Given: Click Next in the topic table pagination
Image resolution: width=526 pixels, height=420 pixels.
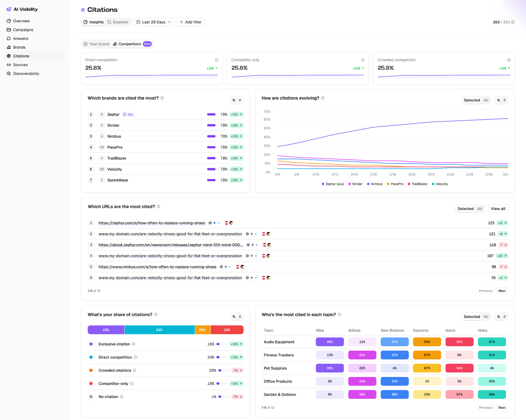Looking at the screenshot, I should coord(502,408).
